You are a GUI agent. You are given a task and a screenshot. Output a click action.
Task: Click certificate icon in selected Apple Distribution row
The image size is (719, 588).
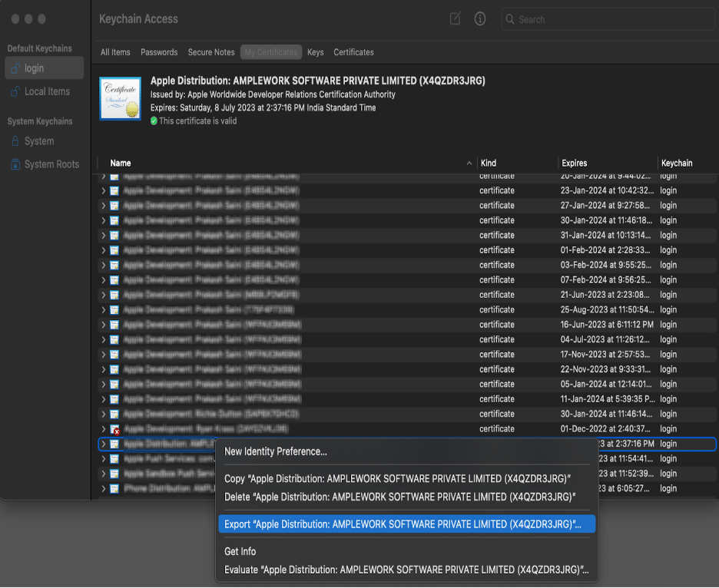point(114,444)
